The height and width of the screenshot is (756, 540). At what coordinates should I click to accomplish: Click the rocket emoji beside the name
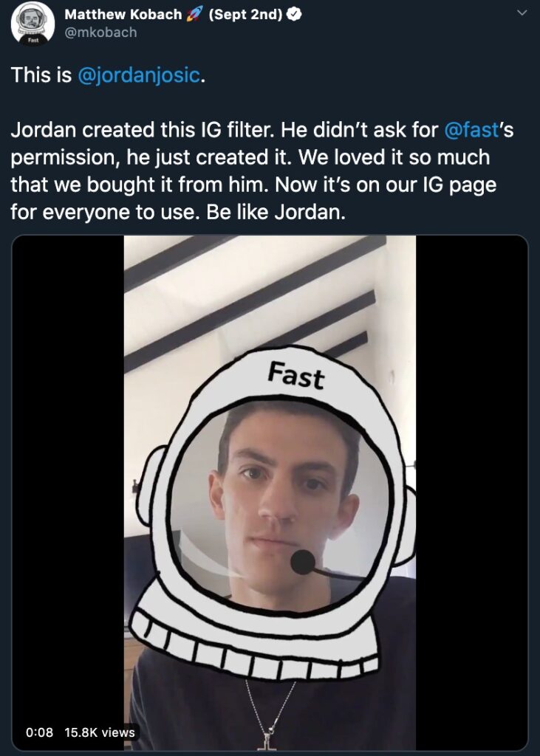[x=194, y=15]
